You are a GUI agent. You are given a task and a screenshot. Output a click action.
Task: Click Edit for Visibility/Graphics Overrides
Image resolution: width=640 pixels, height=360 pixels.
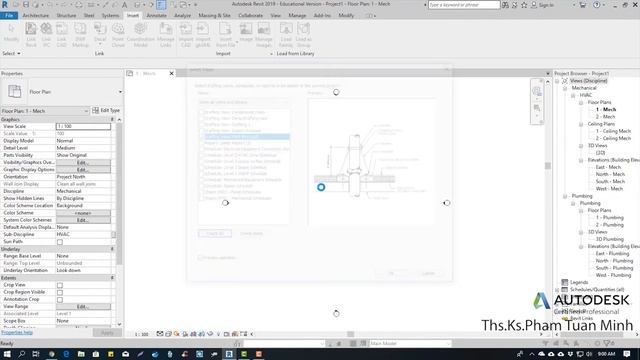tap(83, 162)
